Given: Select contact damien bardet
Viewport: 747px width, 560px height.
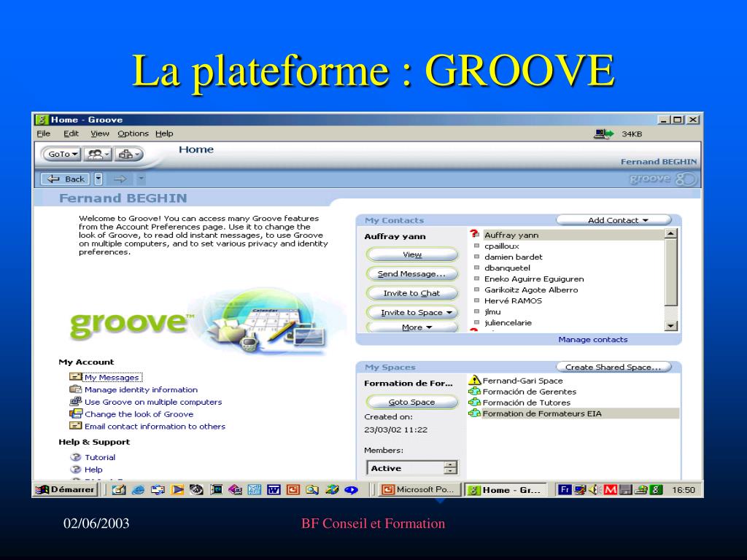Looking at the screenshot, I should 513,257.
